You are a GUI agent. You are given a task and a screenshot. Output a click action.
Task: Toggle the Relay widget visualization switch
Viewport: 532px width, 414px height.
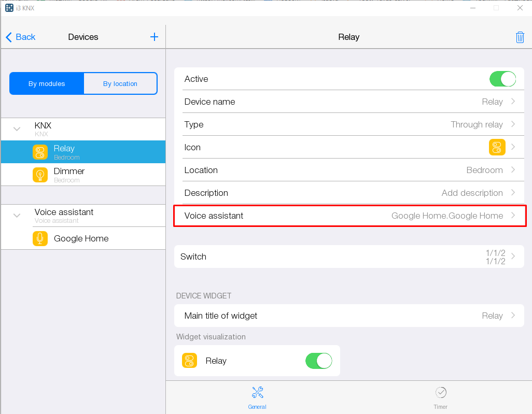(x=318, y=361)
